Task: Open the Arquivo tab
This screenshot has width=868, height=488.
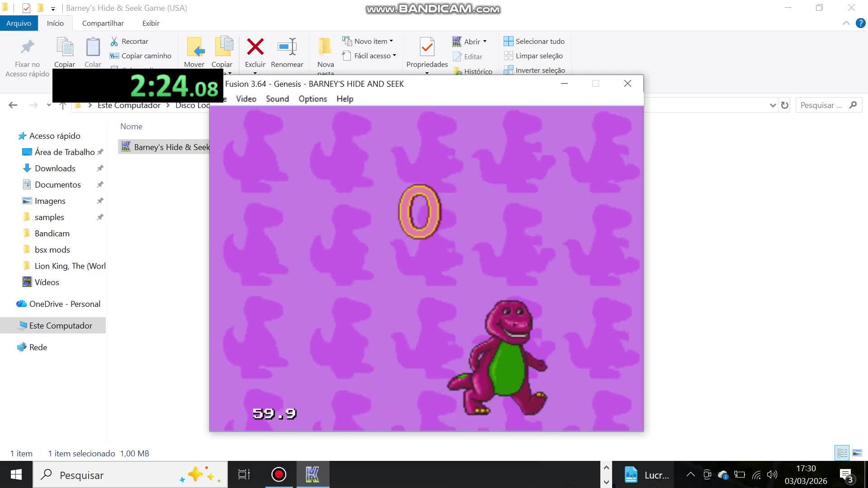Action: coord(19,23)
